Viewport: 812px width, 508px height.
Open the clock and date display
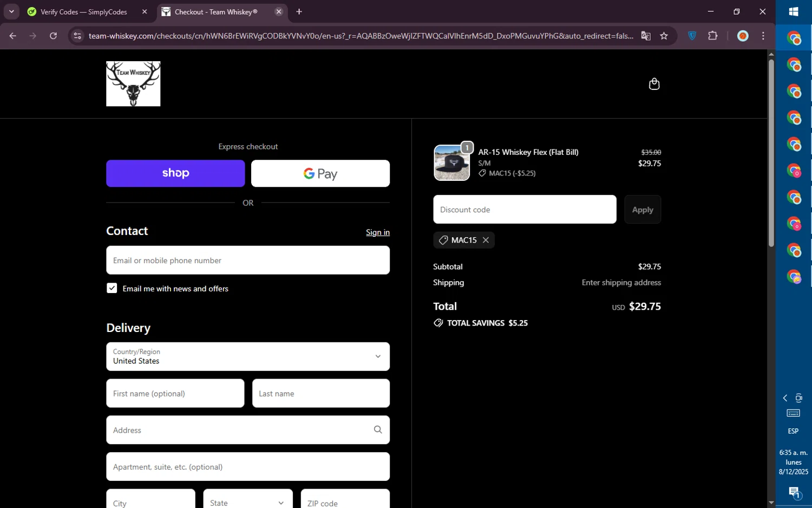coord(794,462)
